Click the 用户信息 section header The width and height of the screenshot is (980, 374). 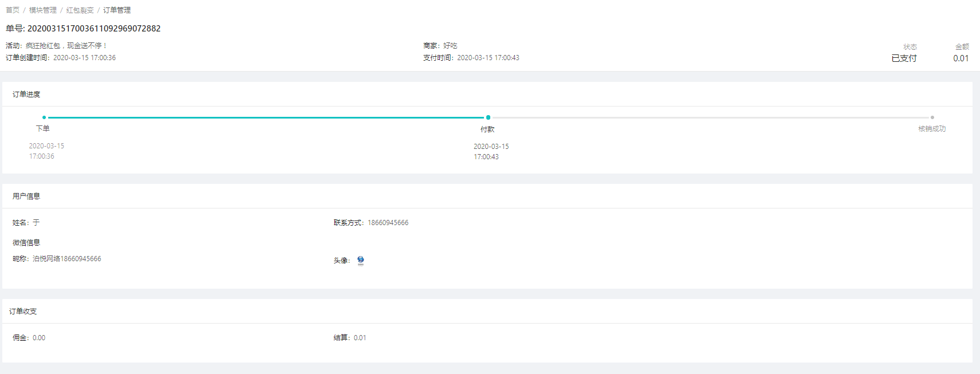coord(26,196)
